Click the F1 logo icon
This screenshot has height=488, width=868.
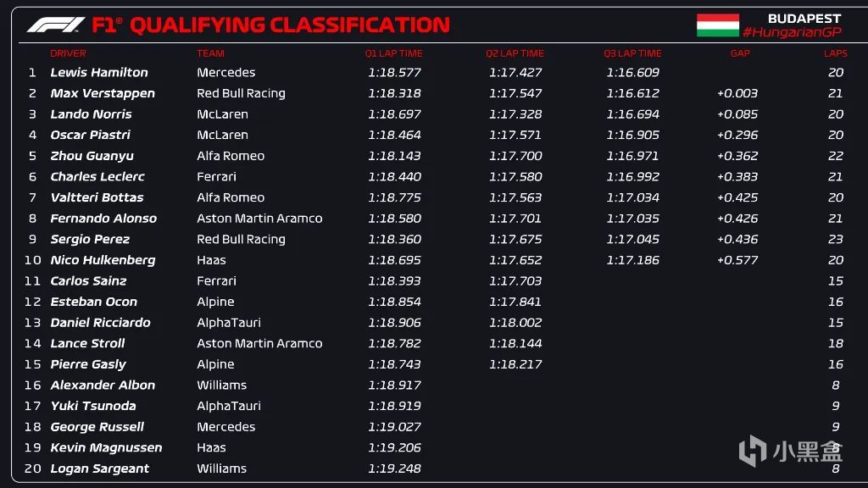[55, 25]
